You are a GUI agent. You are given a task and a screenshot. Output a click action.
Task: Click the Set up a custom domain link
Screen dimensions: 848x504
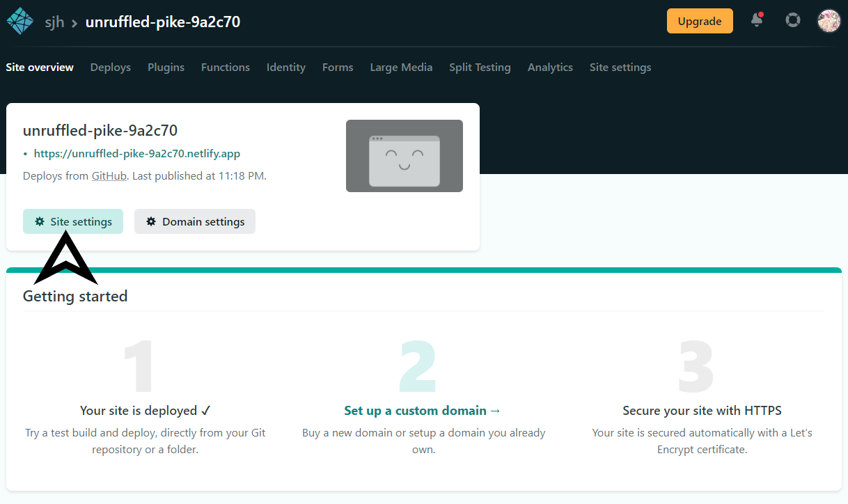423,411
